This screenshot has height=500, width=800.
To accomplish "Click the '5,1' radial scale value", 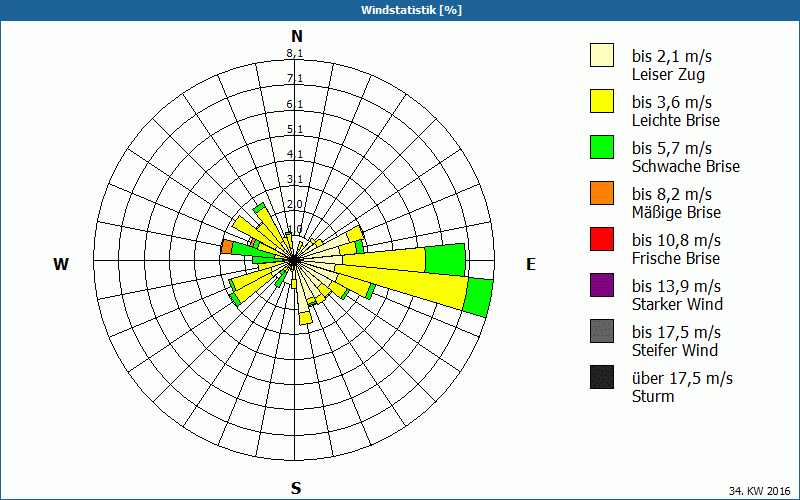I will [x=294, y=129].
